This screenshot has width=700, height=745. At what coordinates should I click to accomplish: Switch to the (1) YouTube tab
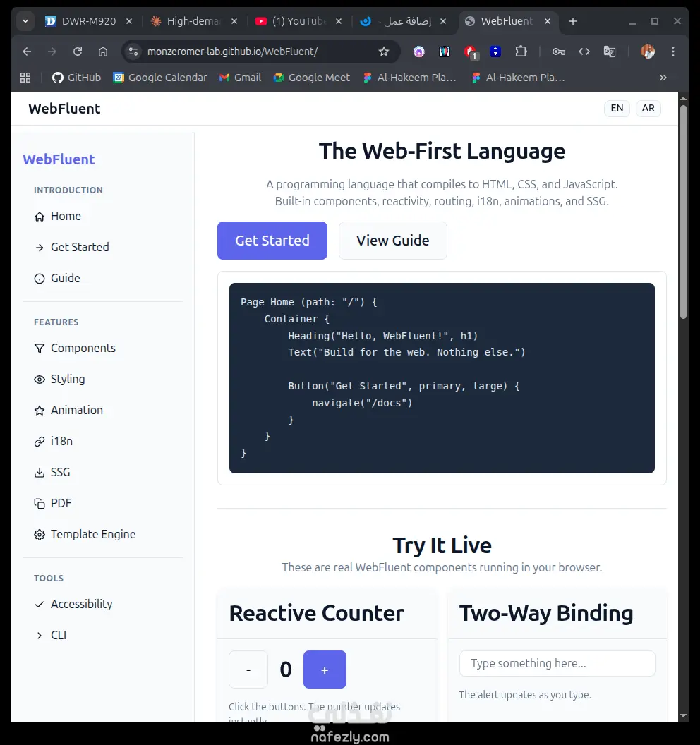[291, 21]
